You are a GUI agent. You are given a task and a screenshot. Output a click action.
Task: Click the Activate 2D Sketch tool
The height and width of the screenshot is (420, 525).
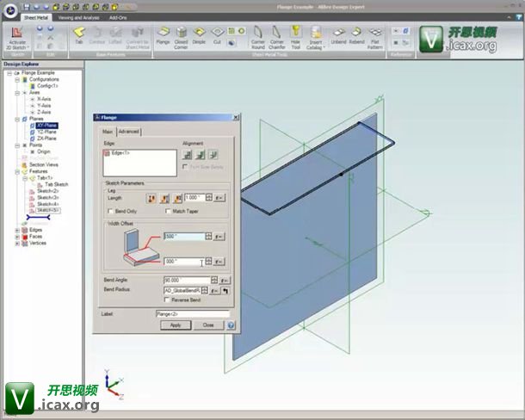pyautogui.click(x=16, y=38)
